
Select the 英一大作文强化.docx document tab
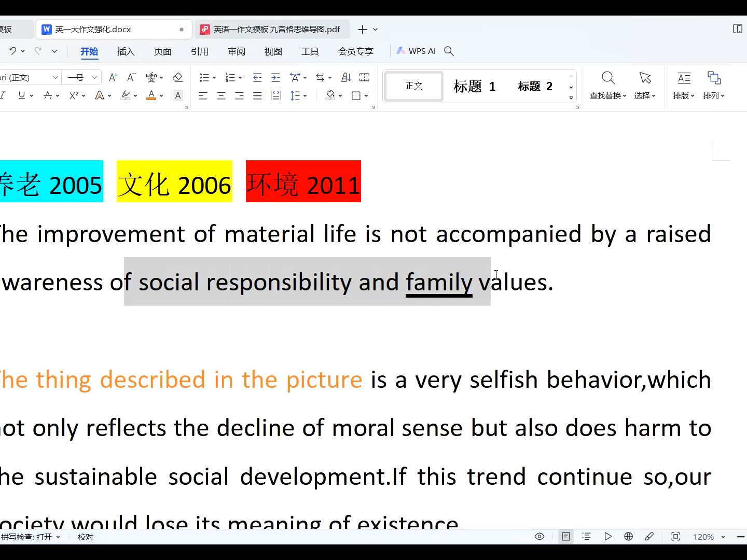(x=114, y=30)
